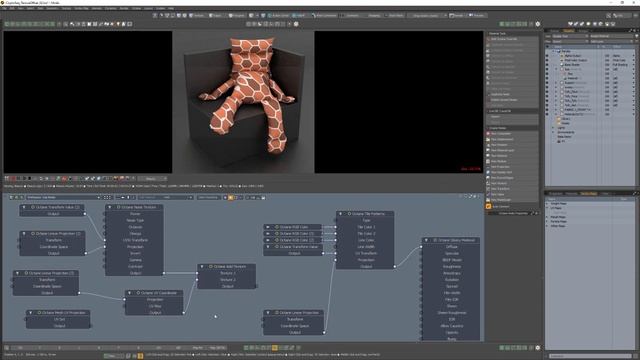The image size is (640, 360).
Task: Open the Geometry menu
Action: [x=52, y=8]
